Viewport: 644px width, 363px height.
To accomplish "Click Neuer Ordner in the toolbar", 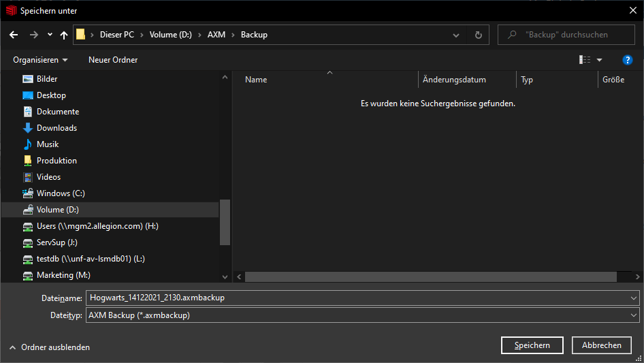I will [x=113, y=60].
